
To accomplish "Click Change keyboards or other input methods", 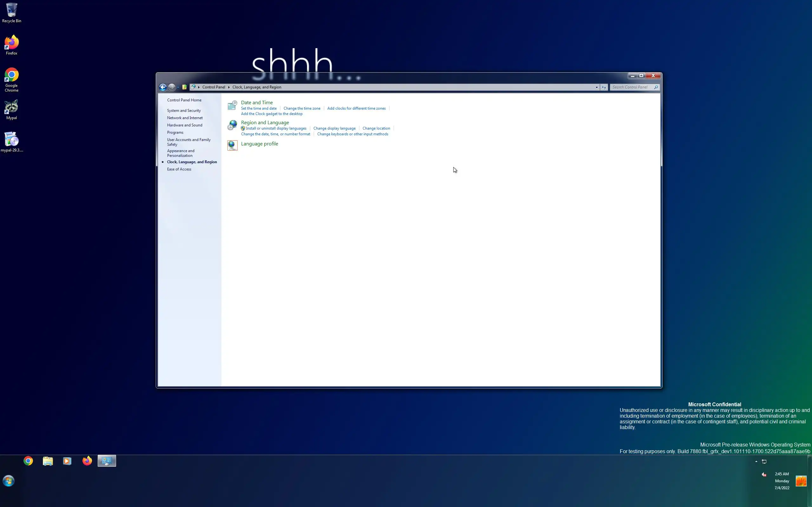I will point(352,134).
